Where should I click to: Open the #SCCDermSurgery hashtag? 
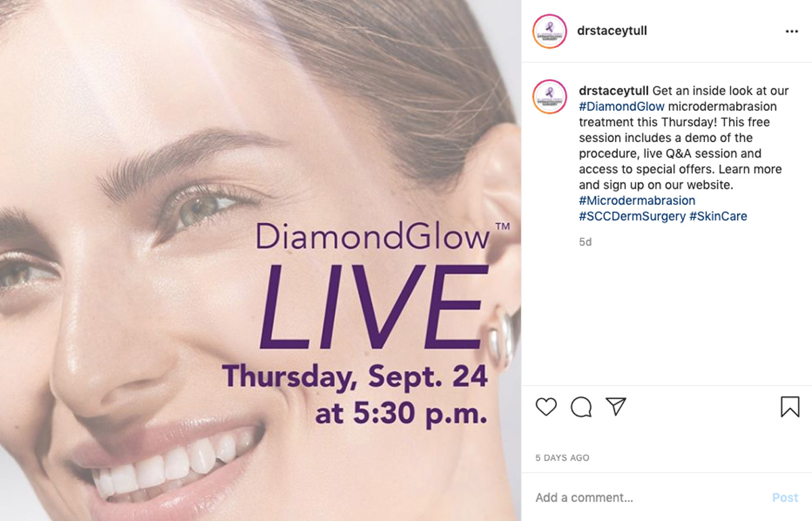coord(632,217)
